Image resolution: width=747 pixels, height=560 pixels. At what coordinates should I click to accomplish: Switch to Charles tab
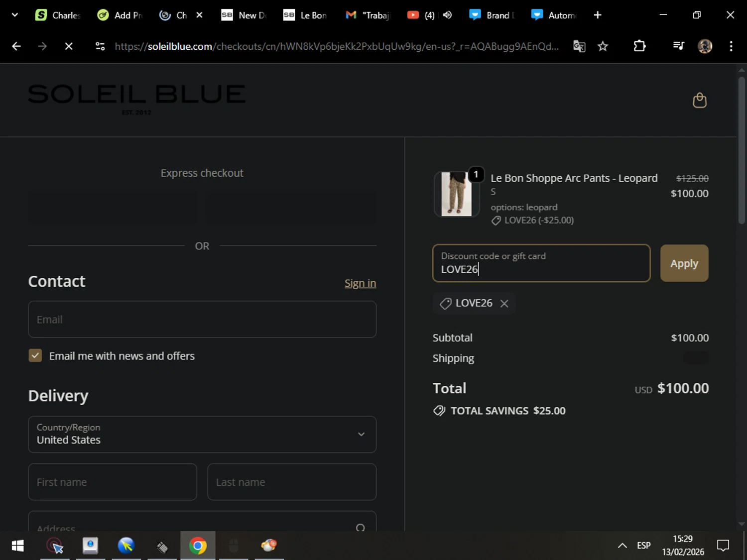tap(58, 15)
